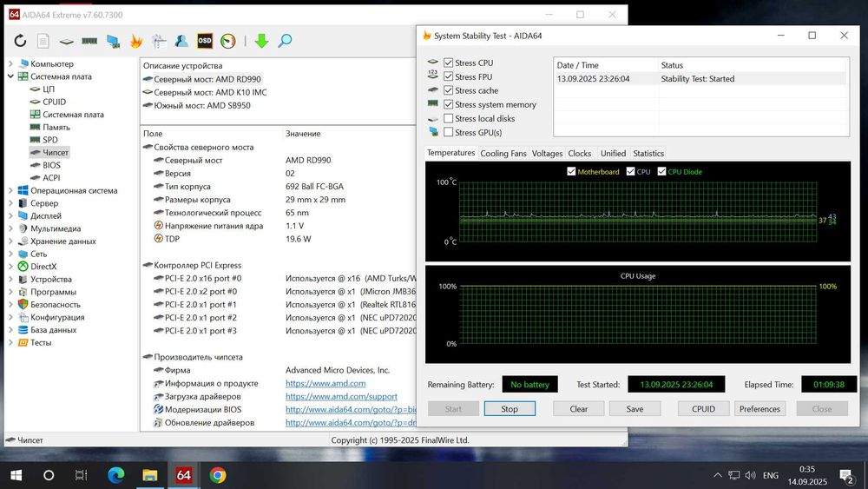Toggle Stress cache checkbox
868x489 pixels.
449,90
